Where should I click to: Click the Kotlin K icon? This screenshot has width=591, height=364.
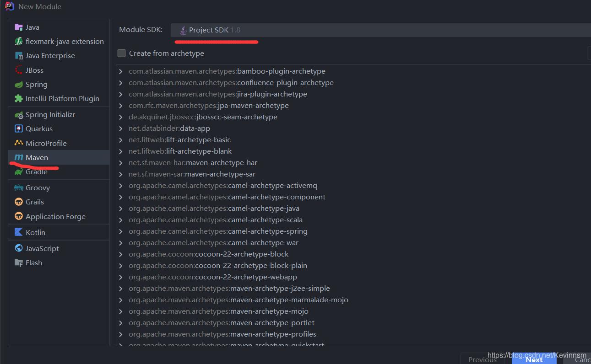pos(19,232)
